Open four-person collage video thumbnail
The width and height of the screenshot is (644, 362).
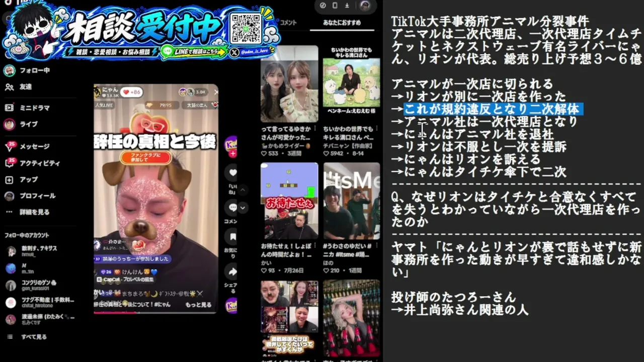point(289,318)
